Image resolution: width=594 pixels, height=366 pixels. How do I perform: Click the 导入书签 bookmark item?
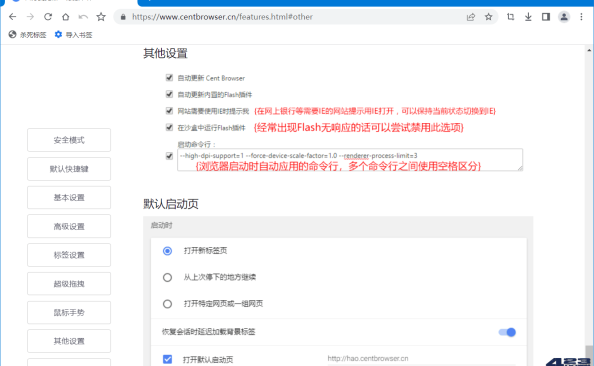tap(73, 35)
